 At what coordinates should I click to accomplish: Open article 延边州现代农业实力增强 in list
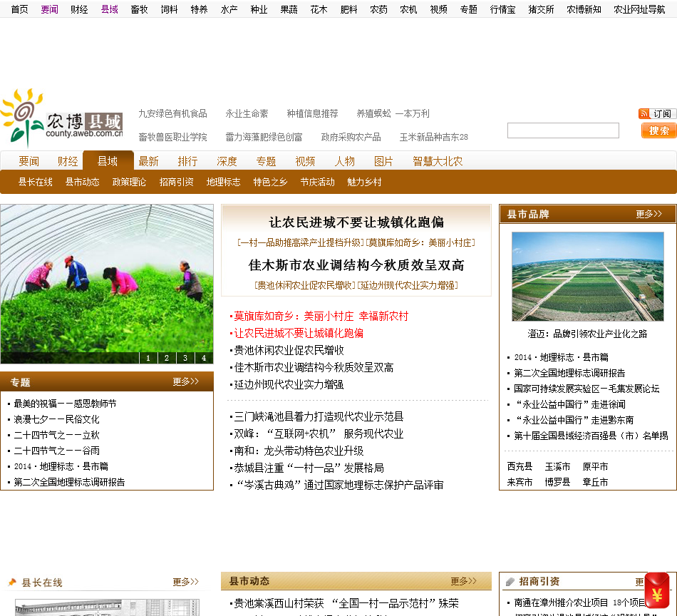pyautogui.click(x=289, y=384)
